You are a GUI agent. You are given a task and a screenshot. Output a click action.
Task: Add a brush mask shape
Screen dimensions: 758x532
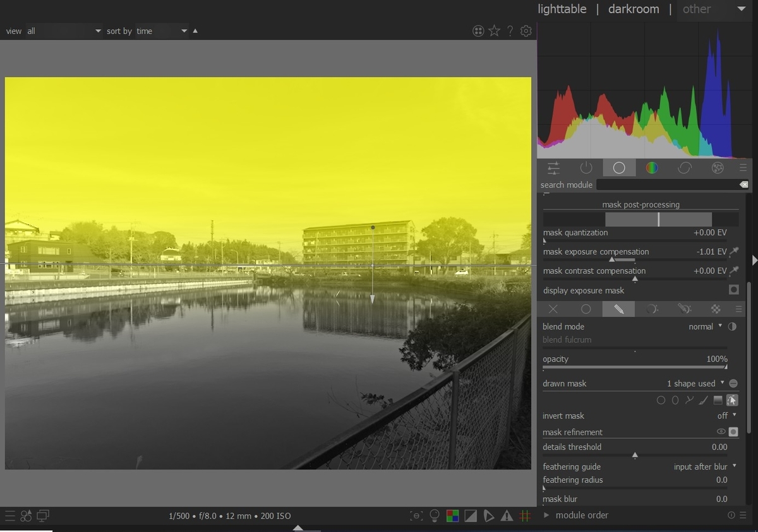click(x=704, y=400)
